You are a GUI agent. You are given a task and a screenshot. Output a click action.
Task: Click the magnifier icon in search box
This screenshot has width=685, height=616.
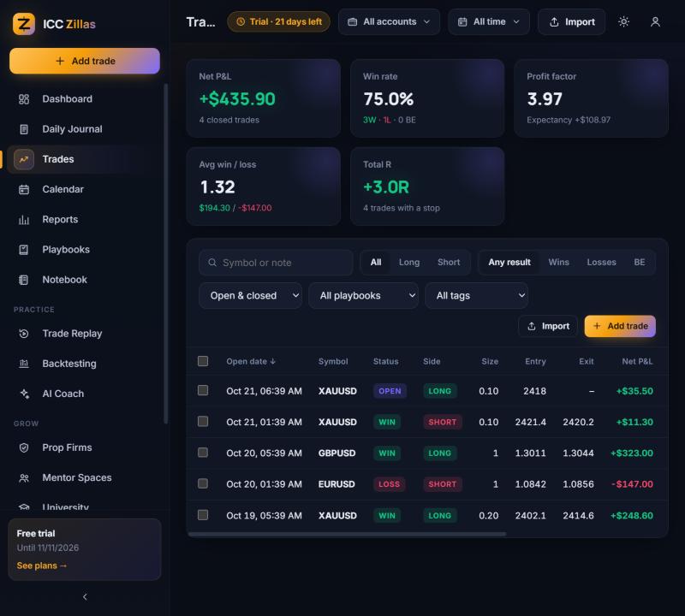pyautogui.click(x=212, y=263)
